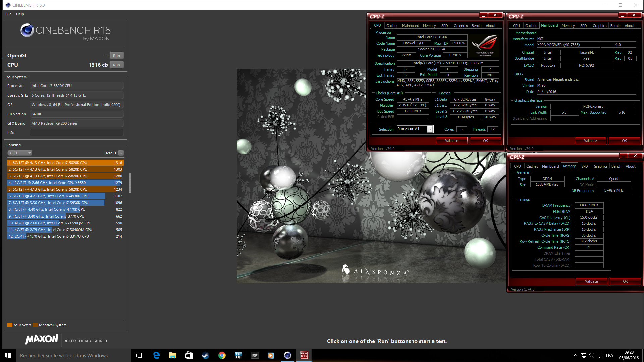Minimize the CPU tab CPU-Z window
644x362 pixels.
point(483,15)
